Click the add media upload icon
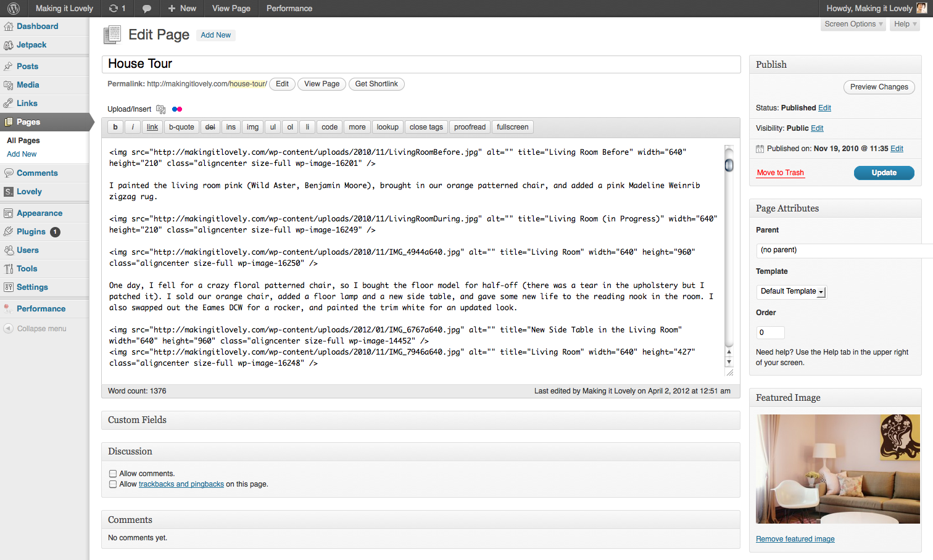The width and height of the screenshot is (933, 560). (160, 109)
